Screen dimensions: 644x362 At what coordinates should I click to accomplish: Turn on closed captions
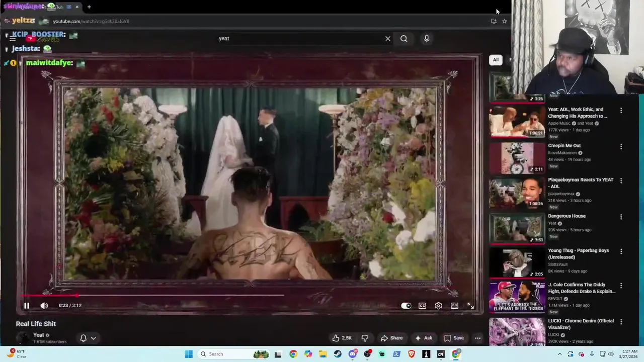click(x=422, y=306)
